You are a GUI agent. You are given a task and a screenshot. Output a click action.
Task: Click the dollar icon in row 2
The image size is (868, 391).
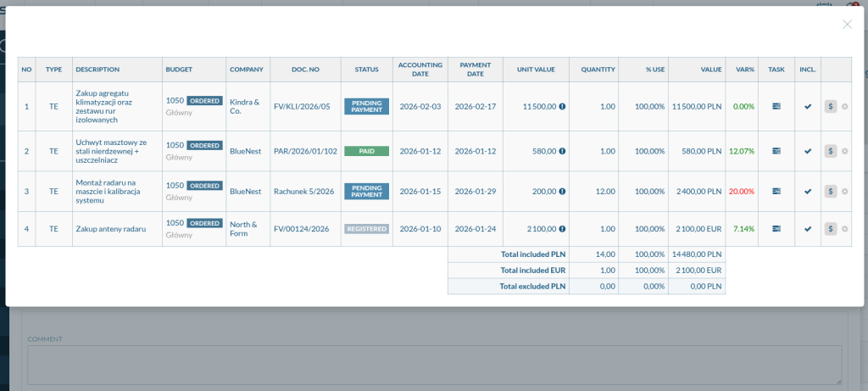(x=831, y=151)
